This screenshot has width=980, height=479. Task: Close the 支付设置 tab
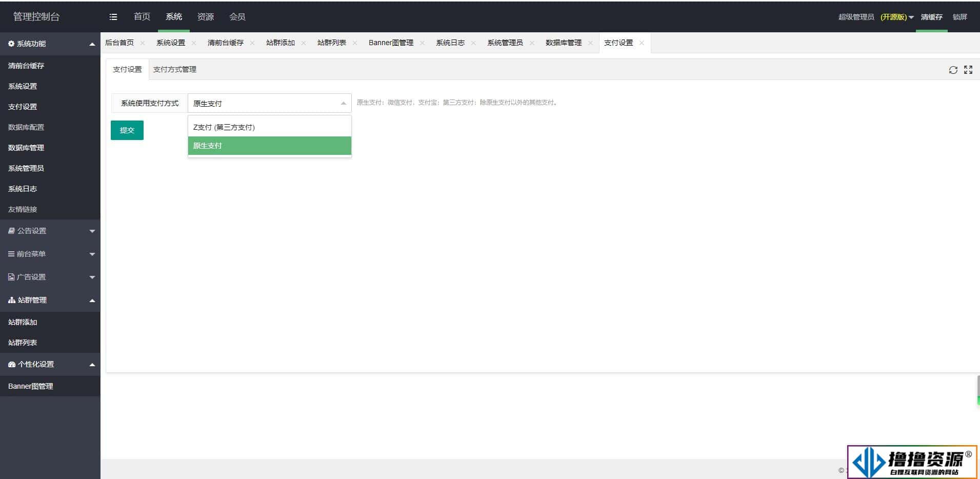pyautogui.click(x=642, y=43)
